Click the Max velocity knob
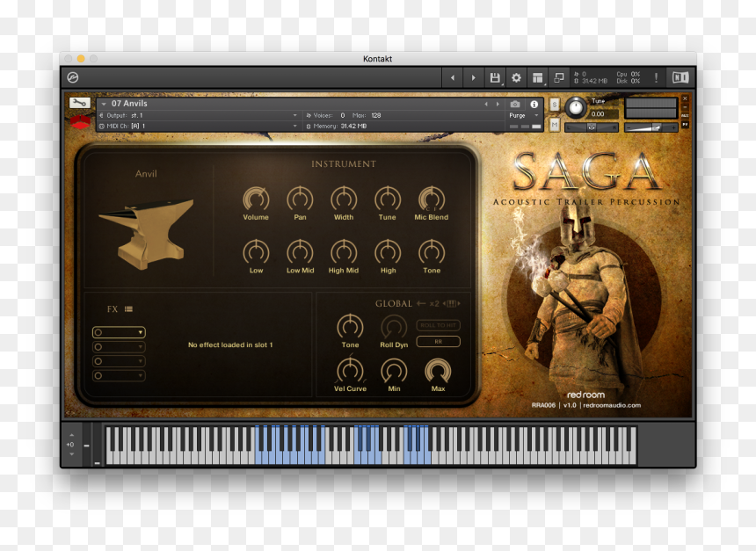Screen dimensions: 756x551 (x=438, y=371)
